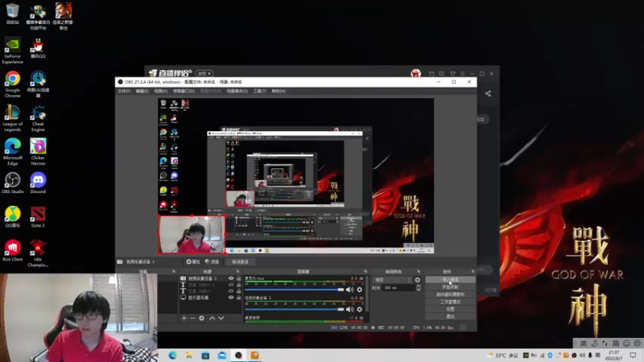Pop out the Sources dock via its header icon
The width and height of the screenshot is (644, 362).
tap(237, 271)
